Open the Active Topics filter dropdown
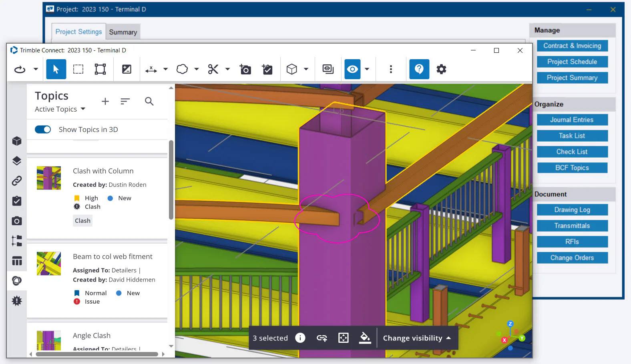Screen dimensions: 631x364 (60, 109)
